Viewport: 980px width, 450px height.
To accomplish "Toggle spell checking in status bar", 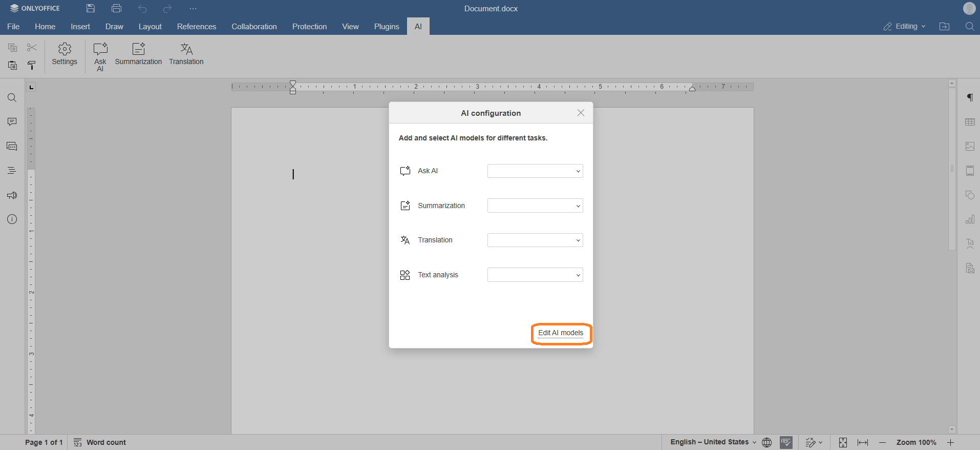I will click(x=786, y=442).
